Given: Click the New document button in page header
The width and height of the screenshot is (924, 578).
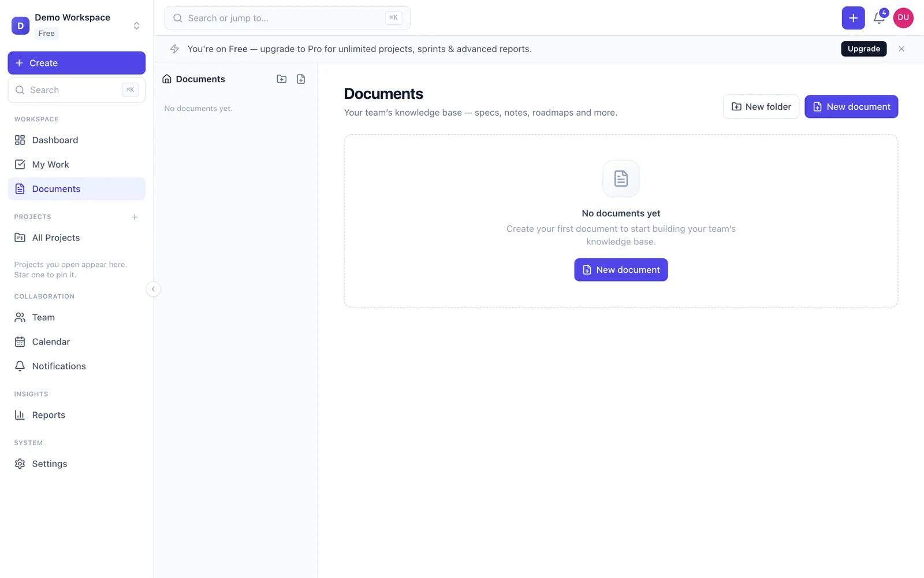Looking at the screenshot, I should [851, 107].
